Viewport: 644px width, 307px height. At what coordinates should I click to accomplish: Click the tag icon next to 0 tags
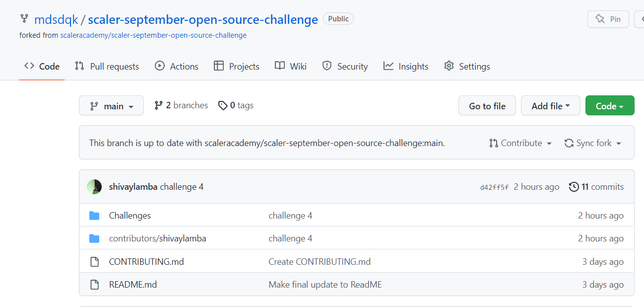click(x=223, y=105)
